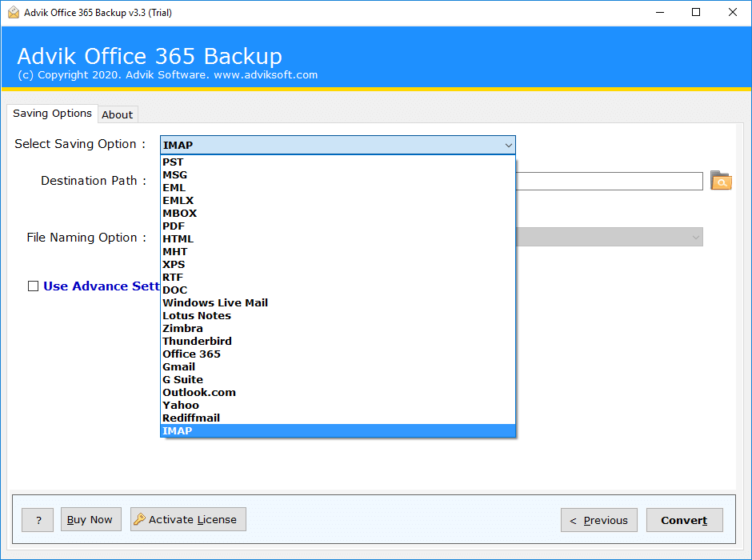Viewport: 752px width, 560px height.
Task: Choose Lotus Notes option
Action: click(x=338, y=315)
